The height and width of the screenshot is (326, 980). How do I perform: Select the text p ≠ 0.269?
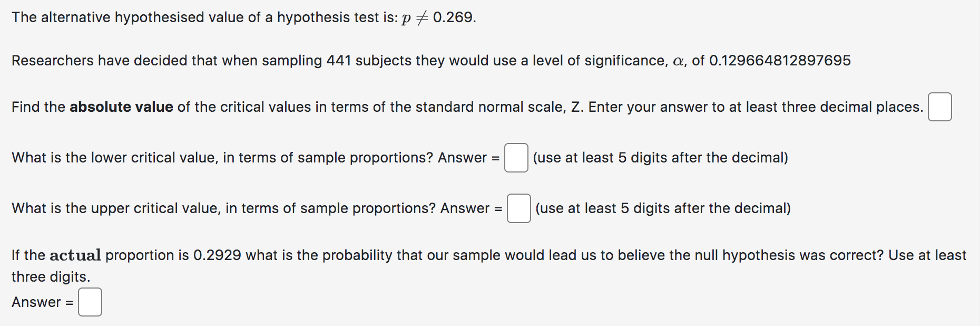[x=438, y=17]
